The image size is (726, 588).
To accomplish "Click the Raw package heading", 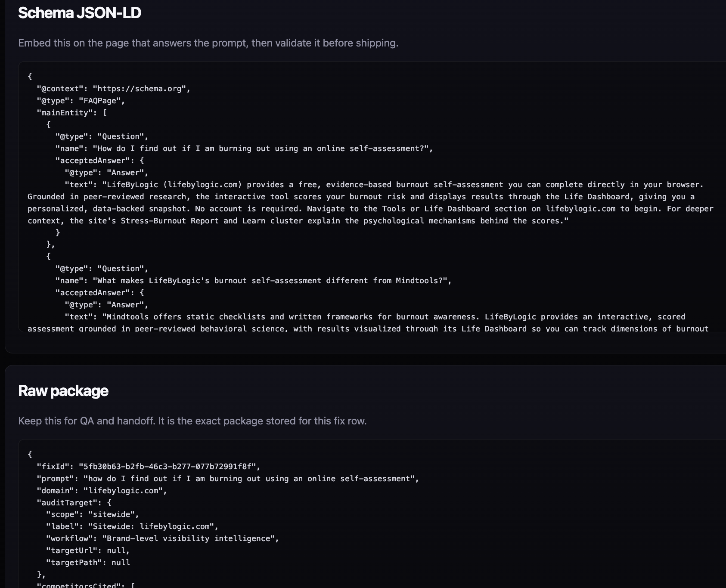I will click(x=63, y=391).
